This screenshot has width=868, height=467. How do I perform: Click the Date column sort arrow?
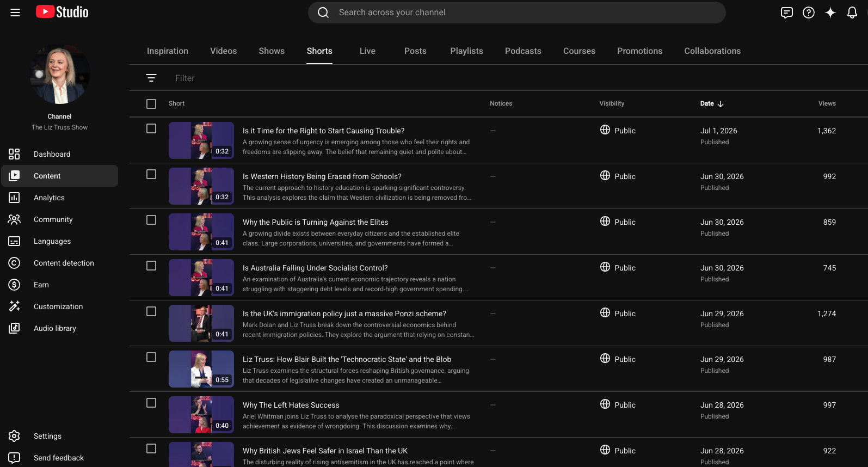tap(721, 103)
